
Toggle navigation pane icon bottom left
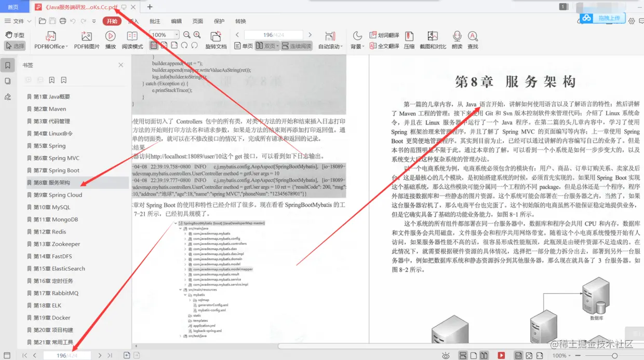pos(7,355)
